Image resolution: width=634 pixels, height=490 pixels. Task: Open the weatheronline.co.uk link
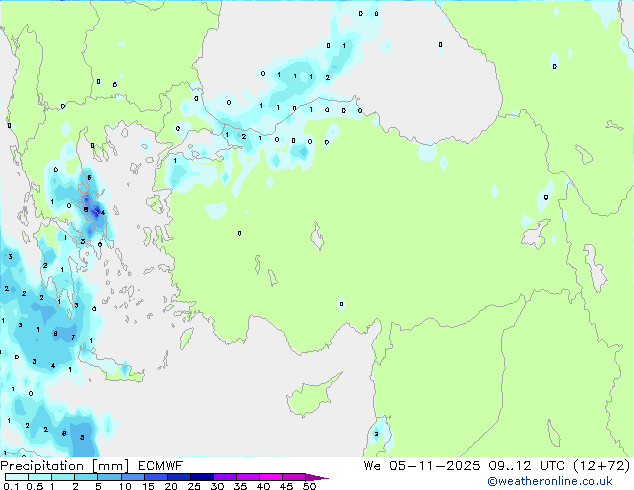click(549, 481)
